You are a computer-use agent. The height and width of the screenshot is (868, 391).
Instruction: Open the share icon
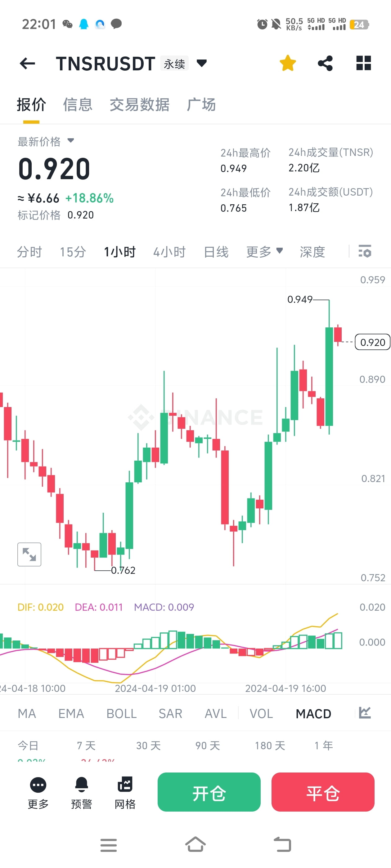(326, 63)
